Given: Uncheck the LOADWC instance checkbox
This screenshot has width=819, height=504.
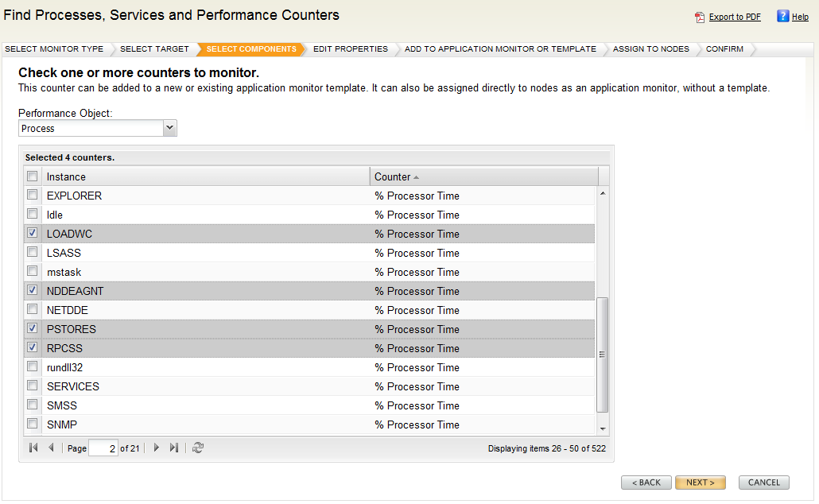Looking at the screenshot, I should click(x=33, y=234).
